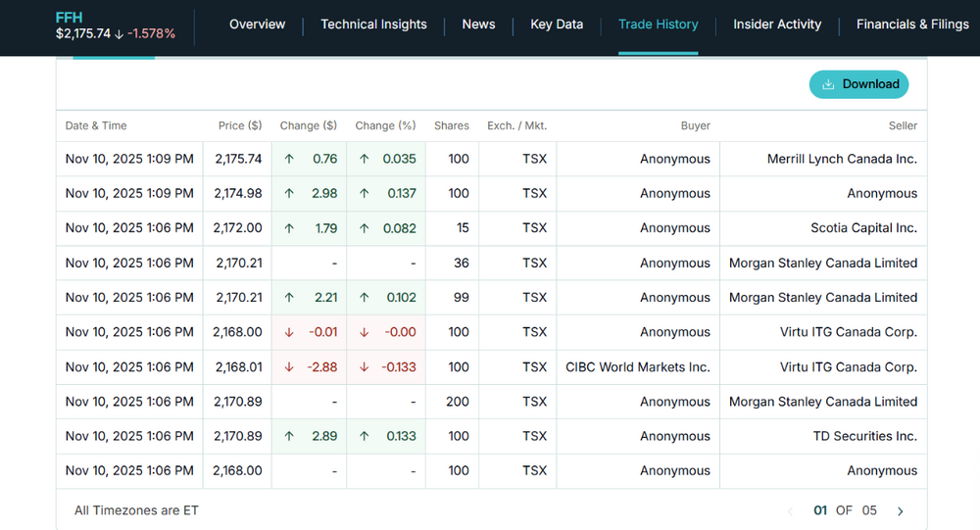Viewport: 980px width, 530px height.
Task: Click the previous page chevron
Action: pos(790,511)
